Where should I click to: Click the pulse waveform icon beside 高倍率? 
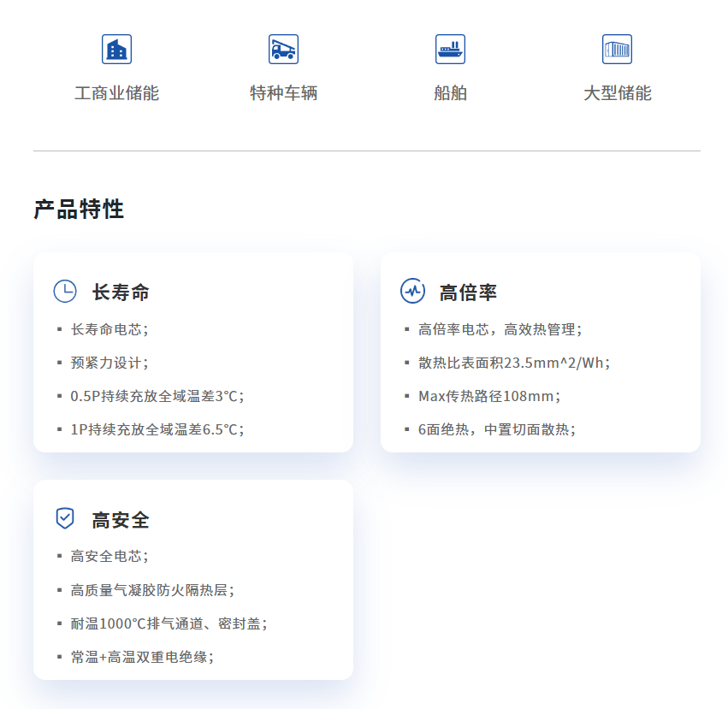pyautogui.click(x=412, y=292)
